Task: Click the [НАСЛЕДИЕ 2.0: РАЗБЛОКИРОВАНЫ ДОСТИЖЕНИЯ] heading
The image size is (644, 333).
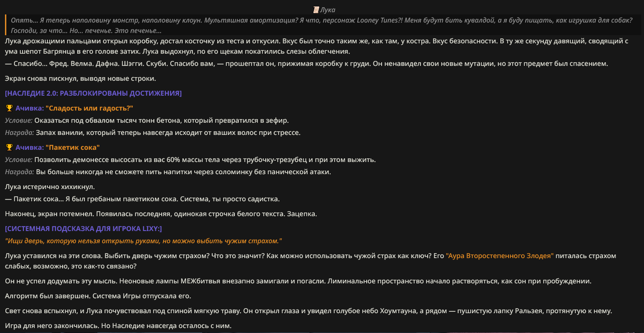Action: coord(93,93)
